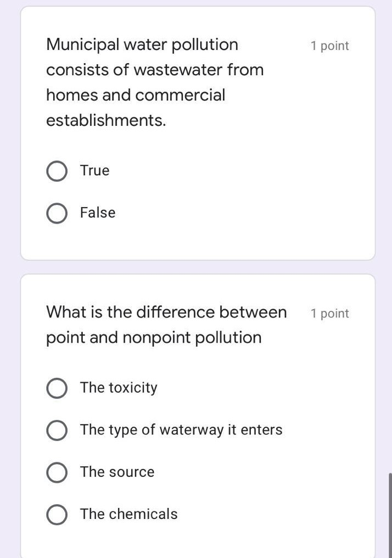Mark True for the municipal water pollution question
392x558 pixels.
[x=57, y=171]
